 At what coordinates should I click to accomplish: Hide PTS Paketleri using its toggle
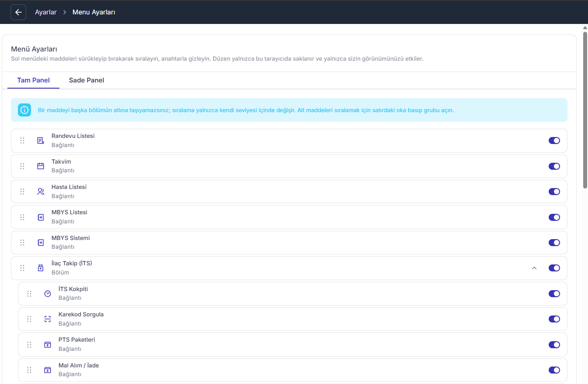coord(554,345)
